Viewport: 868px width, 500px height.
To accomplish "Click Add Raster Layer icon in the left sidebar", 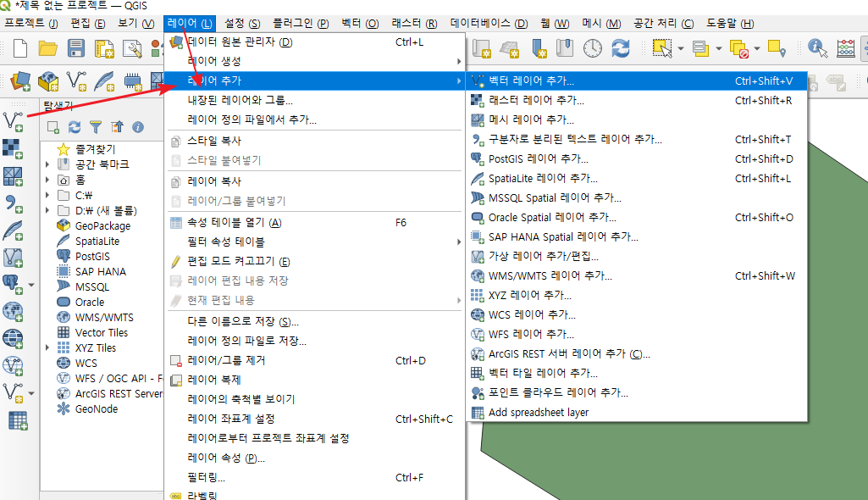I will [13, 149].
